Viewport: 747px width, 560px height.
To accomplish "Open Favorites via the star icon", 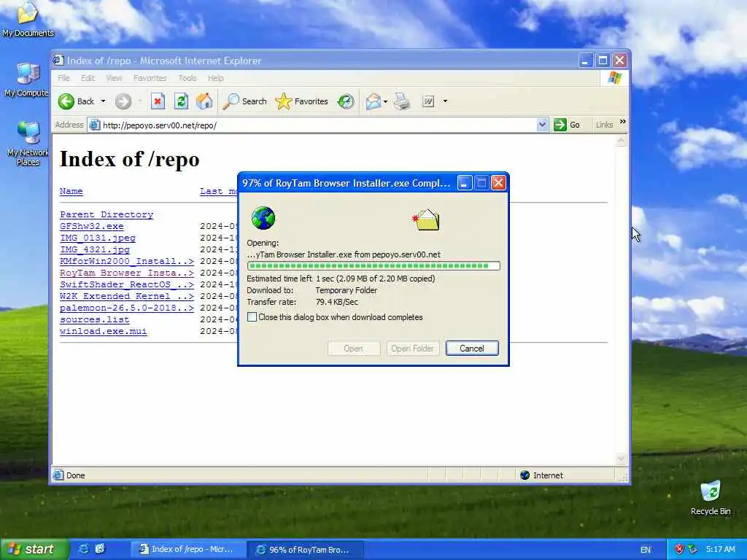I will click(x=284, y=101).
